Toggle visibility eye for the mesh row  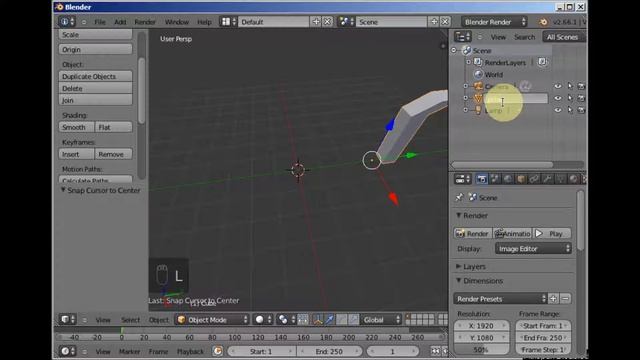click(x=558, y=98)
